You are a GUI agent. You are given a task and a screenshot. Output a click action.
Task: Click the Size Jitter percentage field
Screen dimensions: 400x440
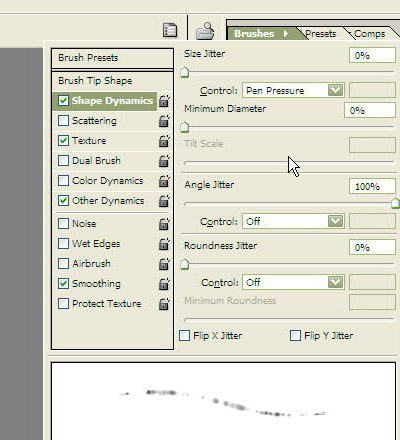coord(372,55)
